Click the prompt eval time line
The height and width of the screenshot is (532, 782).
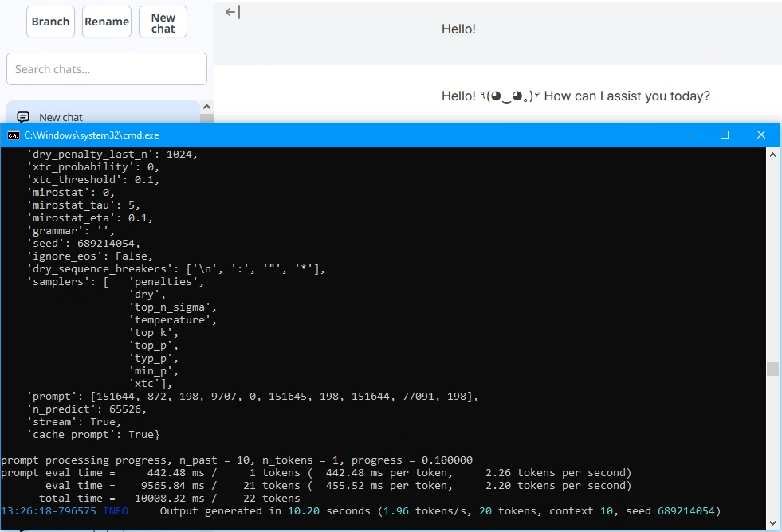(316, 473)
